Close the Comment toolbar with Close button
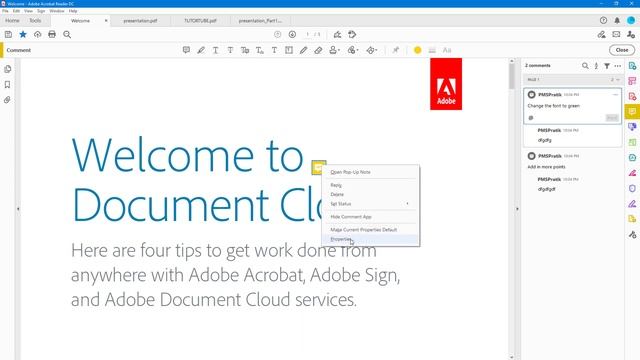The image size is (640, 360). pyautogui.click(x=622, y=50)
